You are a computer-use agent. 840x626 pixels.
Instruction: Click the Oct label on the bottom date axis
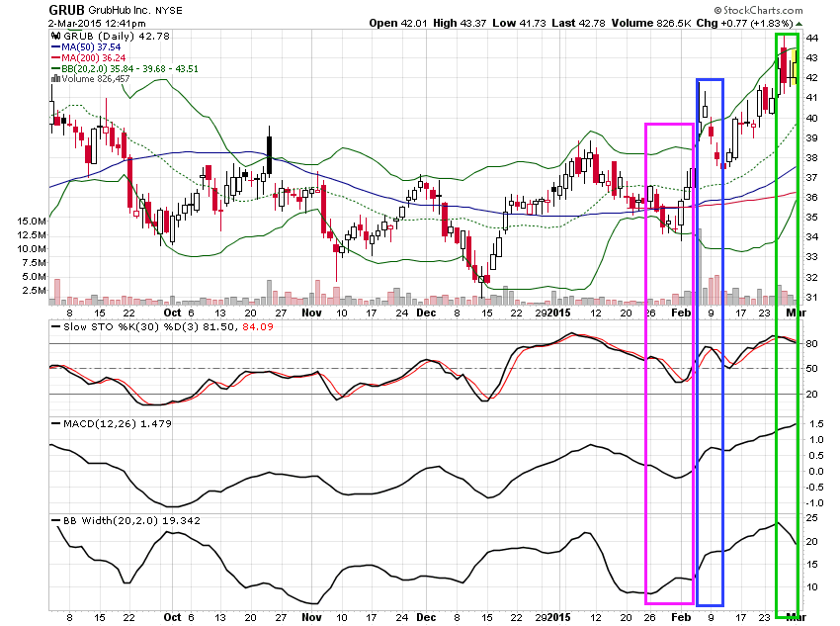[x=173, y=617]
